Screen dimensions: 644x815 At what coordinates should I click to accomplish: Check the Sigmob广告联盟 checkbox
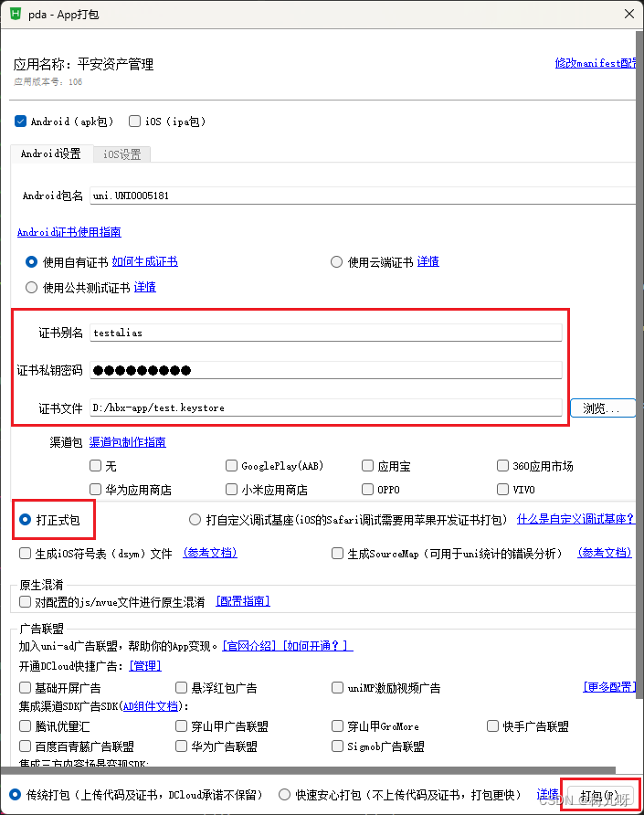click(x=337, y=746)
